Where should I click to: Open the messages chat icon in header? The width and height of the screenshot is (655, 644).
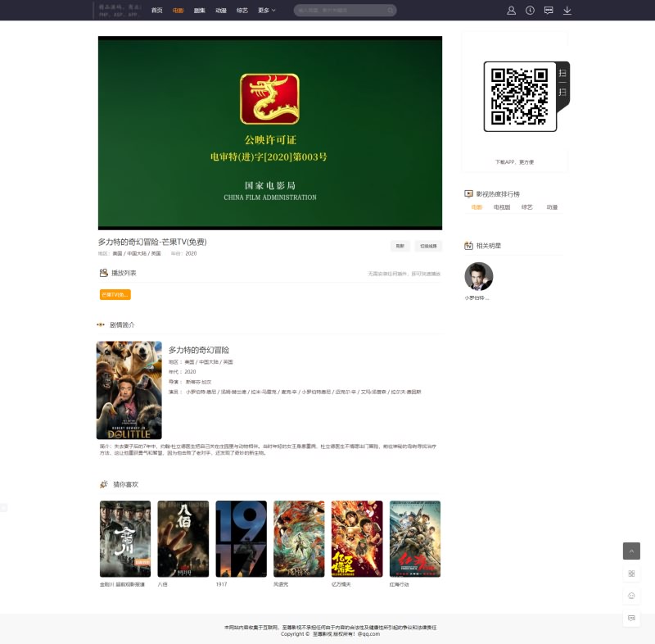click(x=549, y=11)
